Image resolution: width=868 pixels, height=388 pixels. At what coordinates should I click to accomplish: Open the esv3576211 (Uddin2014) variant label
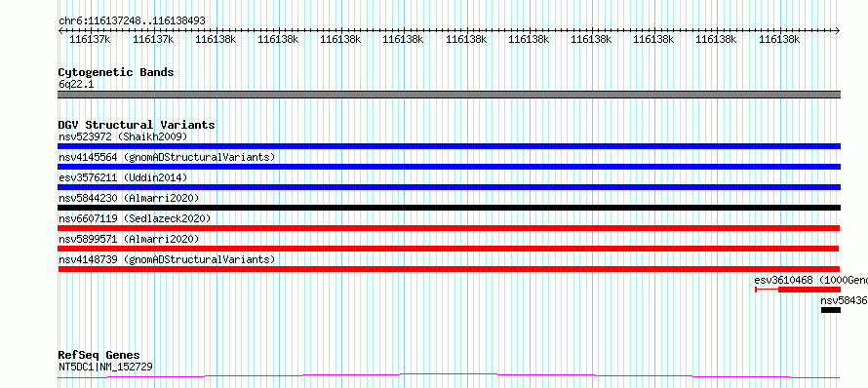coord(123,177)
